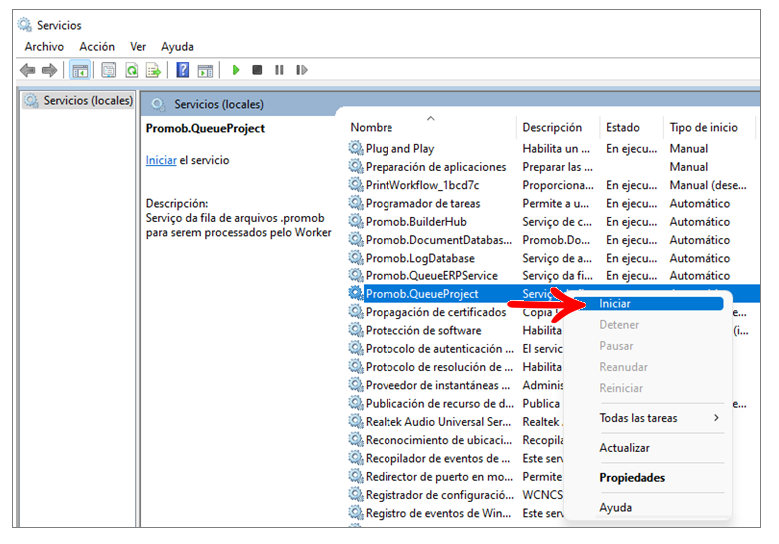Select the Promob.DocumentDatabase service row
Image resolution: width=779 pixels, height=544 pixels.
point(439,239)
